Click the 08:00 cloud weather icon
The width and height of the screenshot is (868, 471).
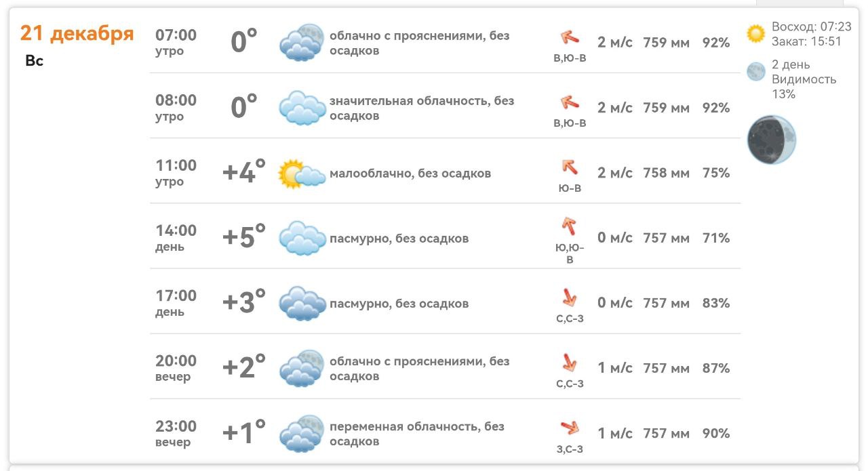click(x=302, y=108)
